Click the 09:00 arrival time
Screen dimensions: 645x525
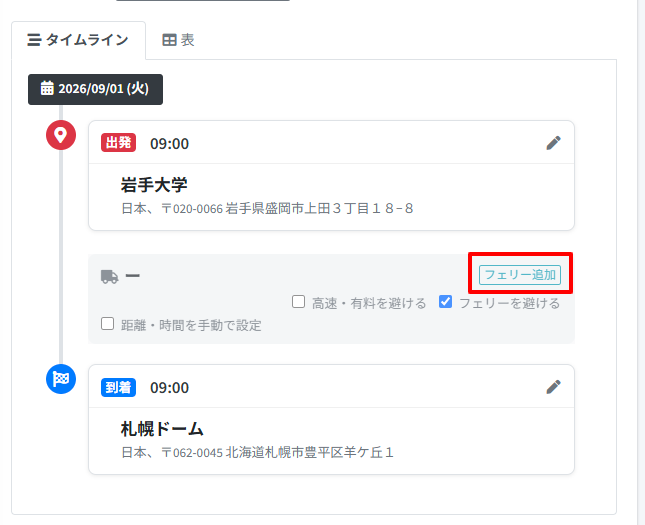click(169, 388)
